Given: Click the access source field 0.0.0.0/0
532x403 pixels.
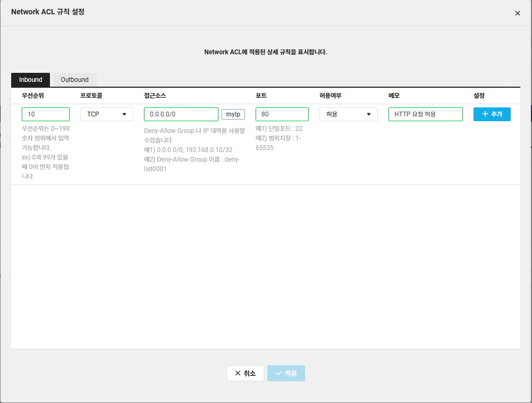Looking at the screenshot, I should (x=181, y=114).
